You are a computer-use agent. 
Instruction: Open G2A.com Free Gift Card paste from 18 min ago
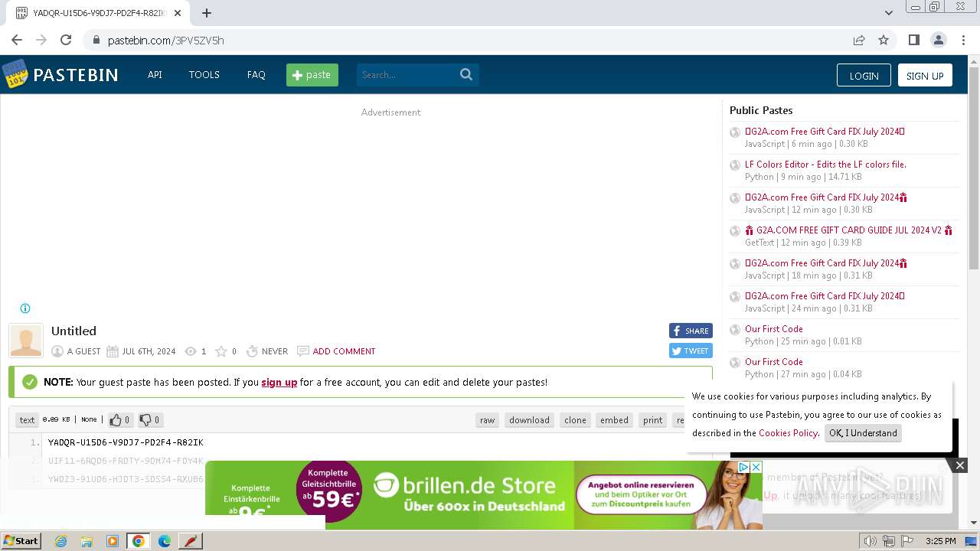[826, 263]
